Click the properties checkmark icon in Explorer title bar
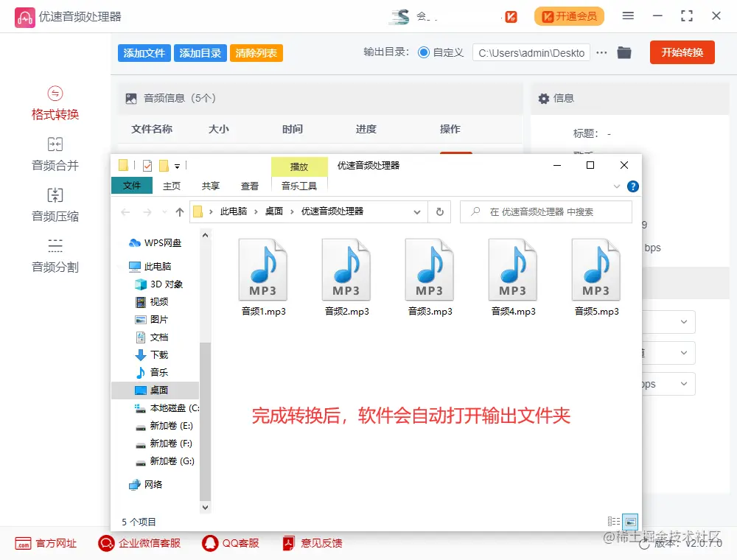Image resolution: width=737 pixels, height=560 pixels. tap(147, 165)
